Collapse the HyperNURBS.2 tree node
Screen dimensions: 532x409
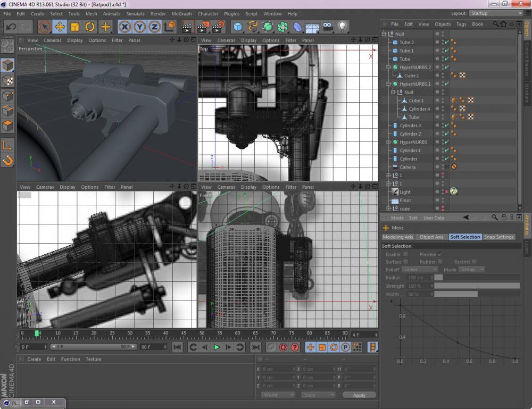pos(389,67)
